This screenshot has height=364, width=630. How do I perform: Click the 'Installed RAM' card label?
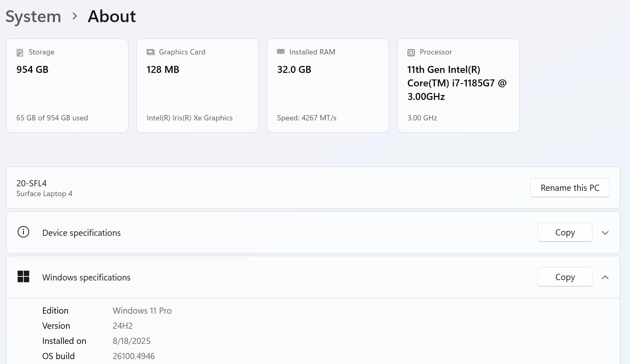[312, 52]
